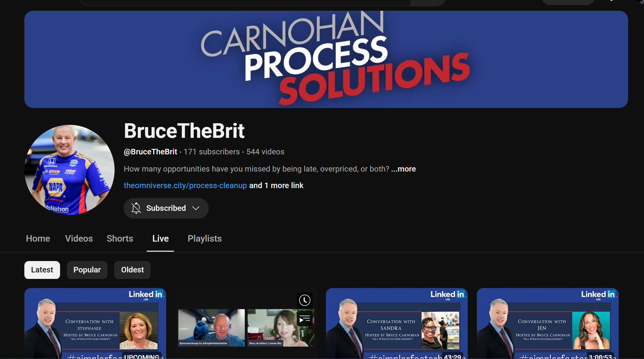The image size is (644, 359).
Task: Click the Add to Queue icon on the video
Action: click(x=304, y=319)
